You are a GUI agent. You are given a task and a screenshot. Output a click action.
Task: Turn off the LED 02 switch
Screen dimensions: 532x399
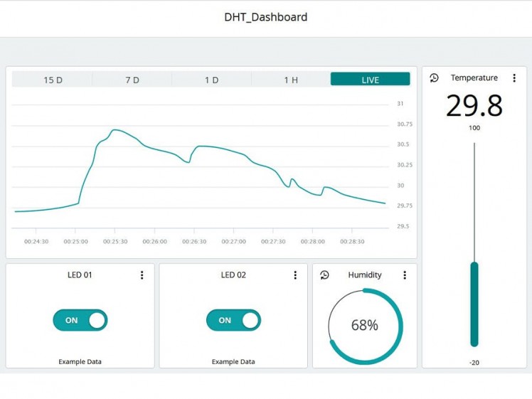click(233, 320)
